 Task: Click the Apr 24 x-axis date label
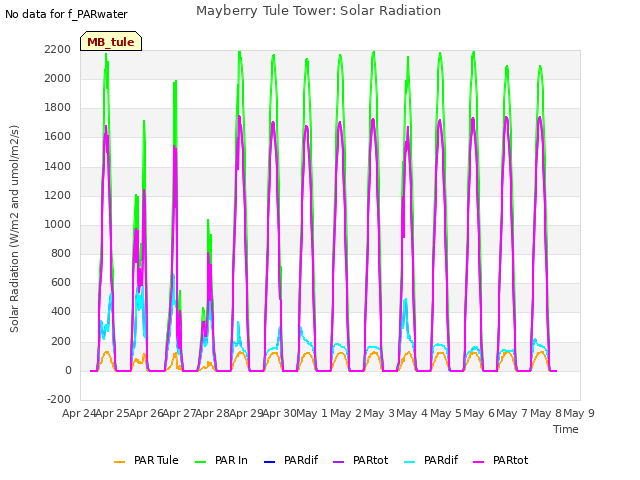pyautogui.click(x=79, y=413)
